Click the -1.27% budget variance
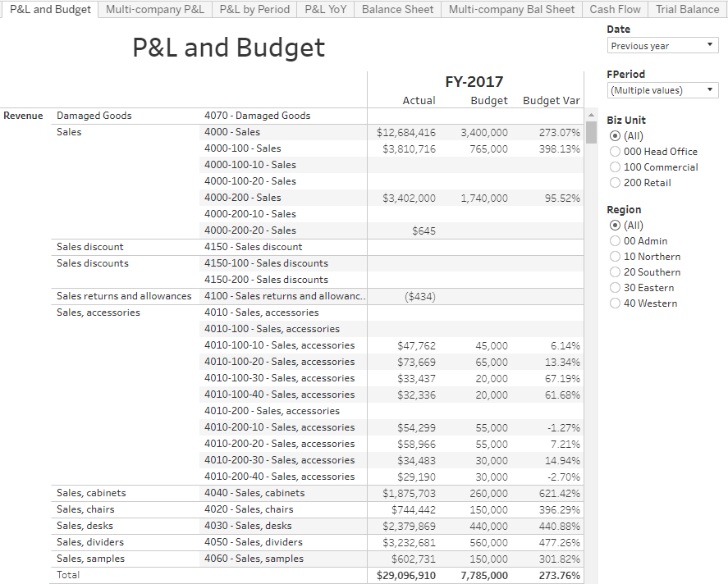Viewport: 728px width, 584px height. [x=563, y=427]
